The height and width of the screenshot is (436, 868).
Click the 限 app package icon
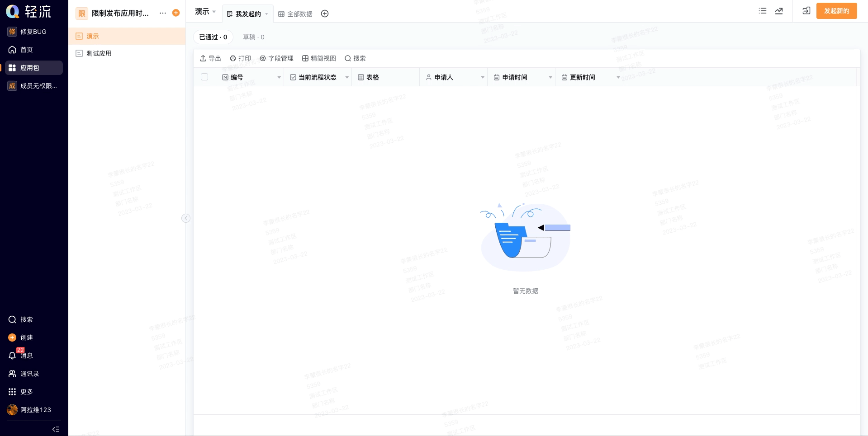click(82, 14)
